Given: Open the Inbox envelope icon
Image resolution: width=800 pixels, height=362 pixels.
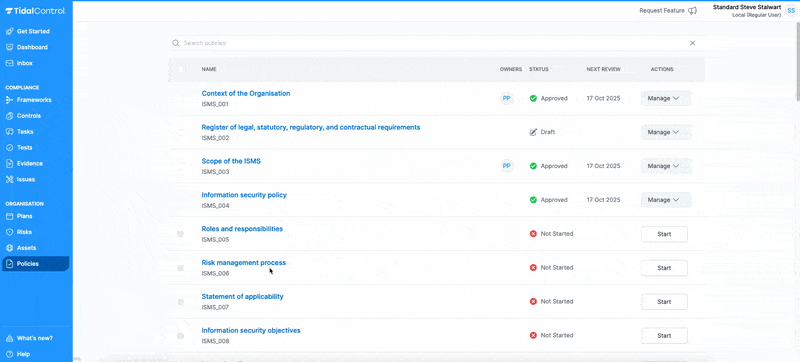Looking at the screenshot, I should click(9, 63).
